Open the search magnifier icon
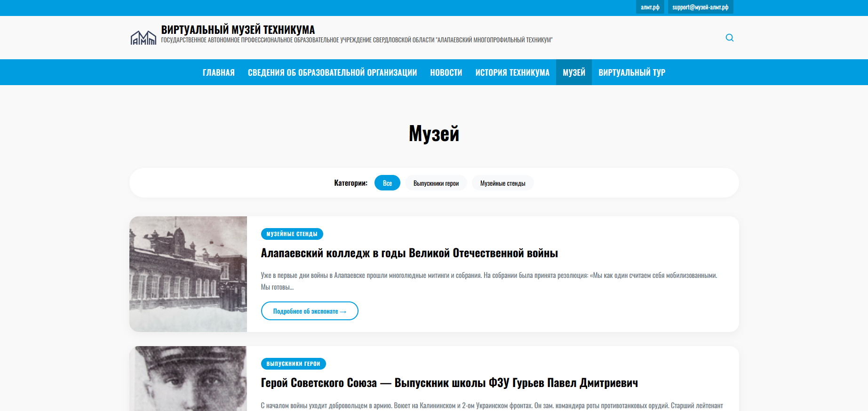This screenshot has width=868, height=411. pos(730,38)
